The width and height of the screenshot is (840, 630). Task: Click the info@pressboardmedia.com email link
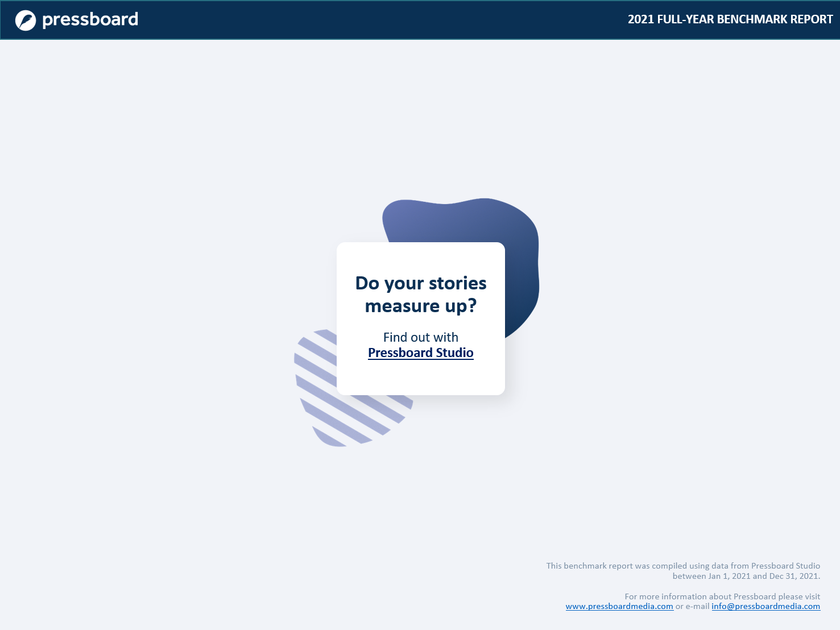coord(766,606)
